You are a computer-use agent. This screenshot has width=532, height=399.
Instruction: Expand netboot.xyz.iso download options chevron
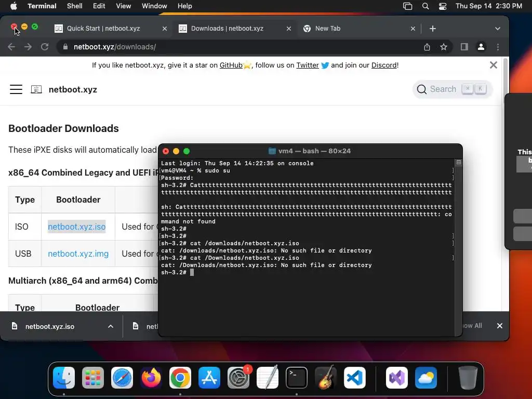click(x=111, y=326)
